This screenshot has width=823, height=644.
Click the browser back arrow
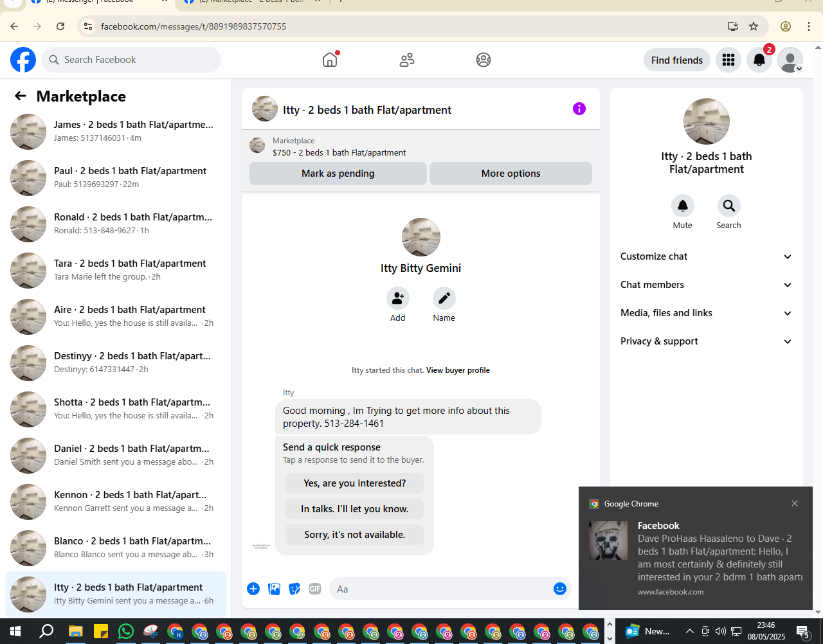pos(14,26)
